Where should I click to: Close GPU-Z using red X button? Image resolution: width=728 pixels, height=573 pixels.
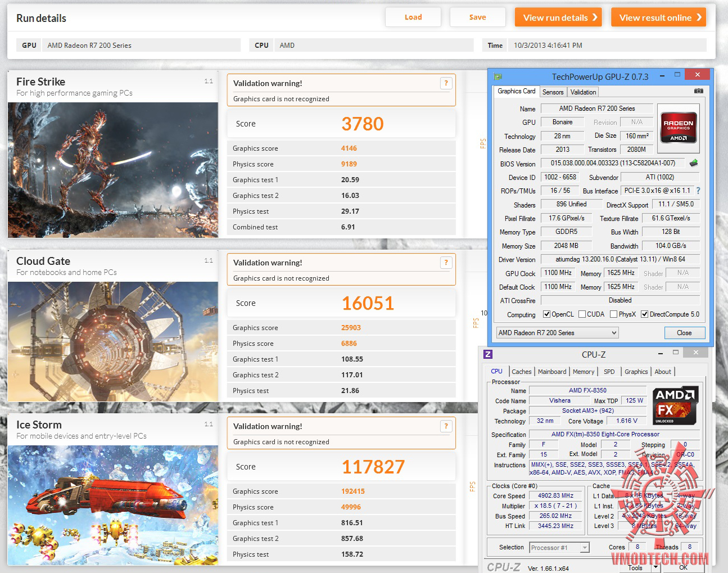point(698,75)
